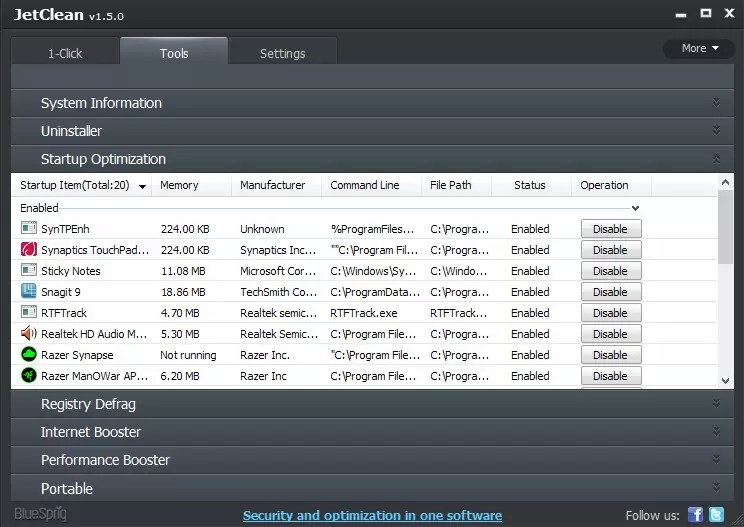Disable the SynTPEnh startup item
744x527 pixels.
pyautogui.click(x=611, y=229)
